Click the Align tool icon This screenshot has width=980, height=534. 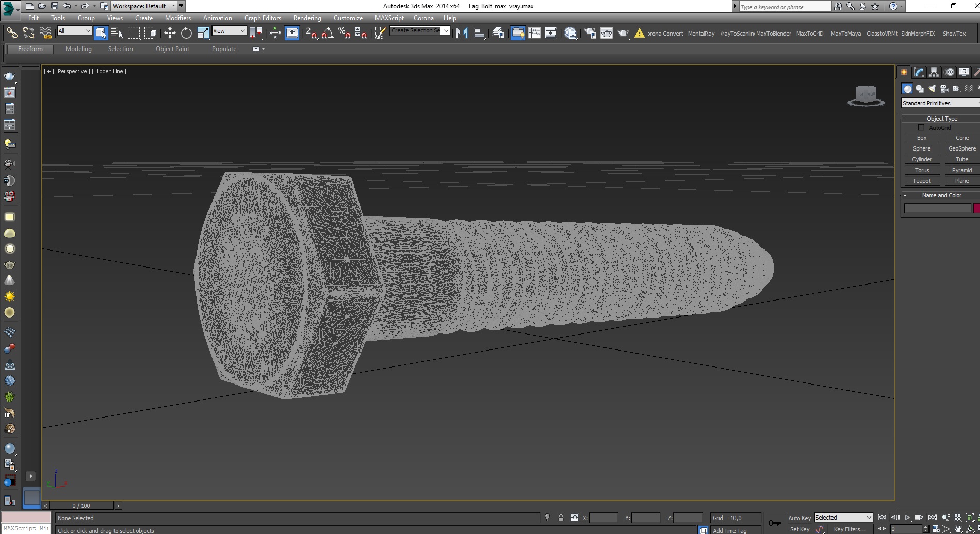tap(479, 33)
